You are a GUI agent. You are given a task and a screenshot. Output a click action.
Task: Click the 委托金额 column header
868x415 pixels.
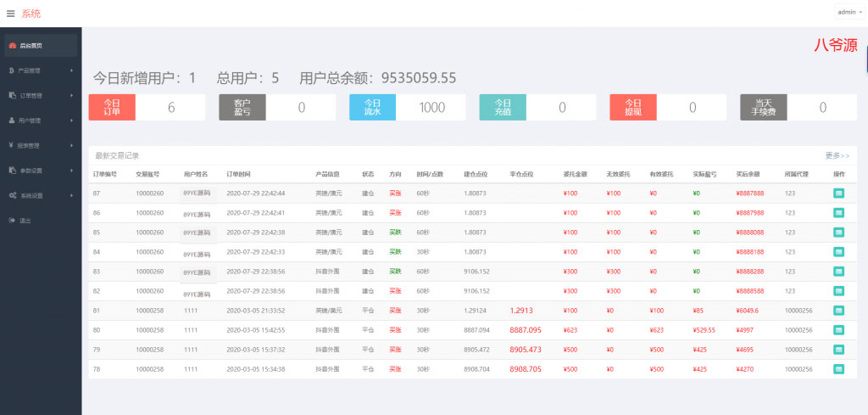pyautogui.click(x=576, y=174)
